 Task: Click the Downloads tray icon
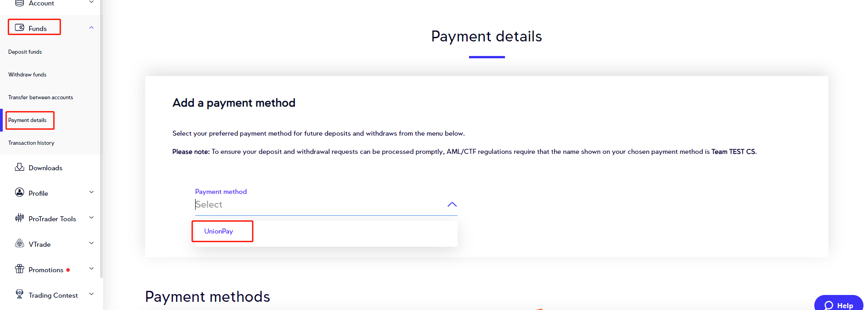pyautogui.click(x=20, y=167)
